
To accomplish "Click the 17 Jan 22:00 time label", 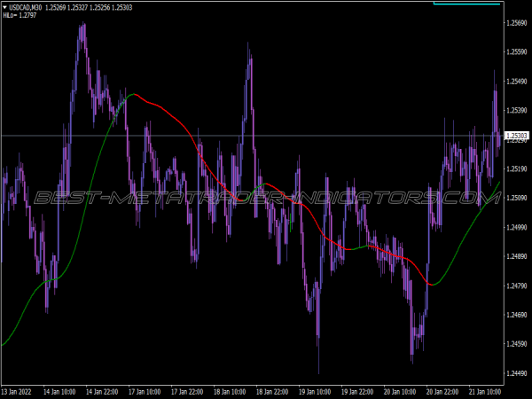I will click(x=187, y=392).
